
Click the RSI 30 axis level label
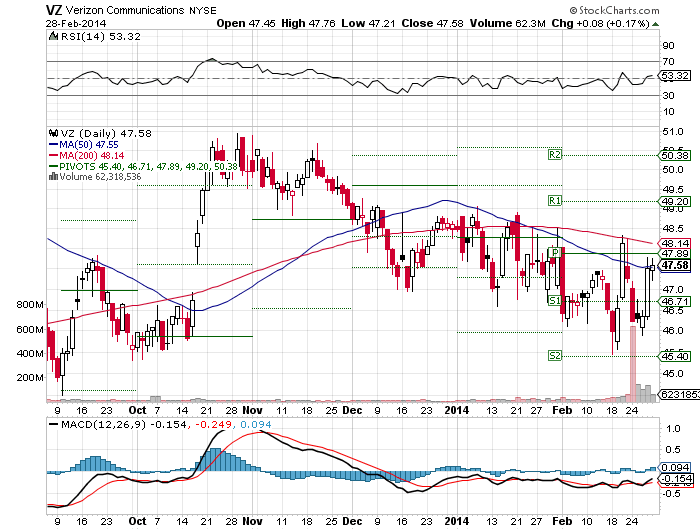click(x=669, y=96)
